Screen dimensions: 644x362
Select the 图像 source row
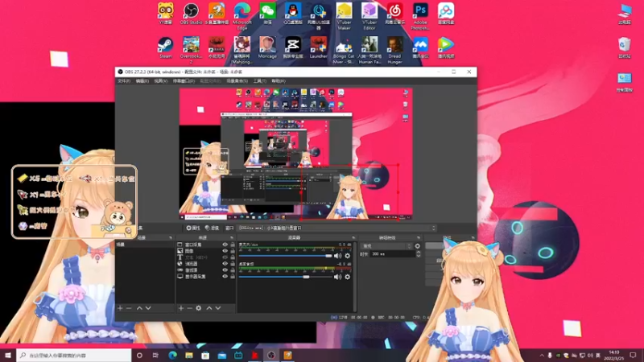pyautogui.click(x=206, y=251)
